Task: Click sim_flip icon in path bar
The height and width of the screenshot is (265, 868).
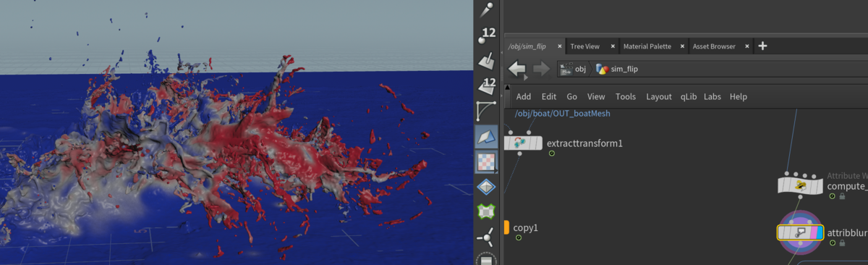Action: (602, 69)
